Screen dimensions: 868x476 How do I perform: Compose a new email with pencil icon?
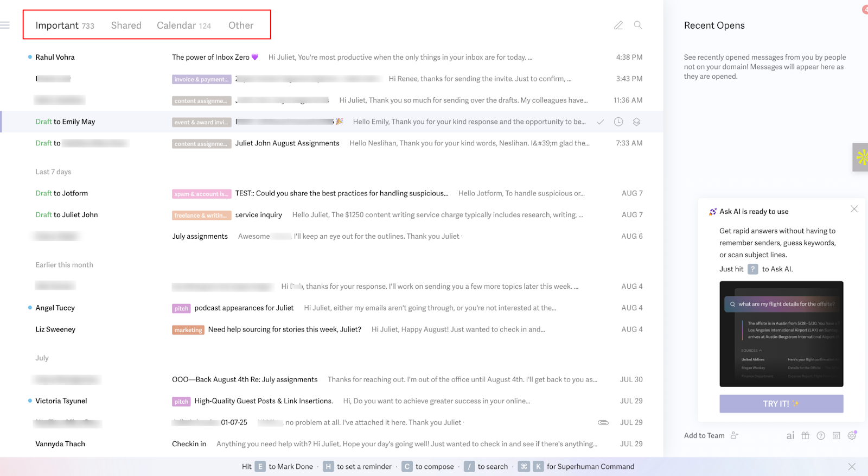pyautogui.click(x=618, y=25)
